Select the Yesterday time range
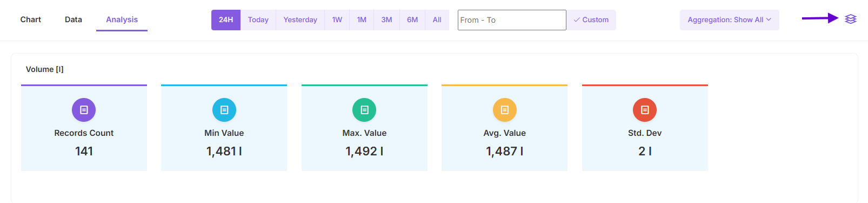Screen dimensions: 868x203 click(301, 20)
